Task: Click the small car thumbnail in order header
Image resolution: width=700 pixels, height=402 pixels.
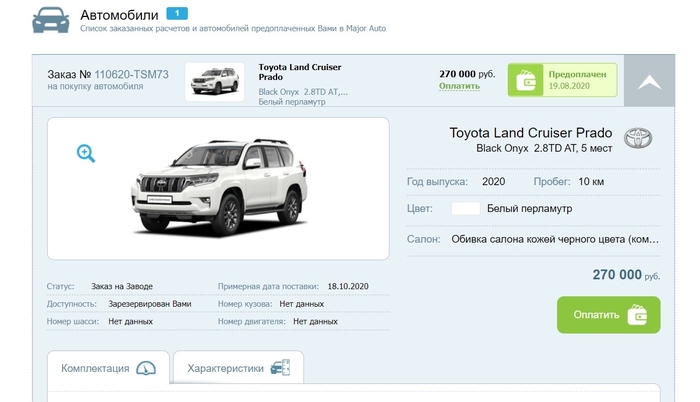Action: [215, 81]
